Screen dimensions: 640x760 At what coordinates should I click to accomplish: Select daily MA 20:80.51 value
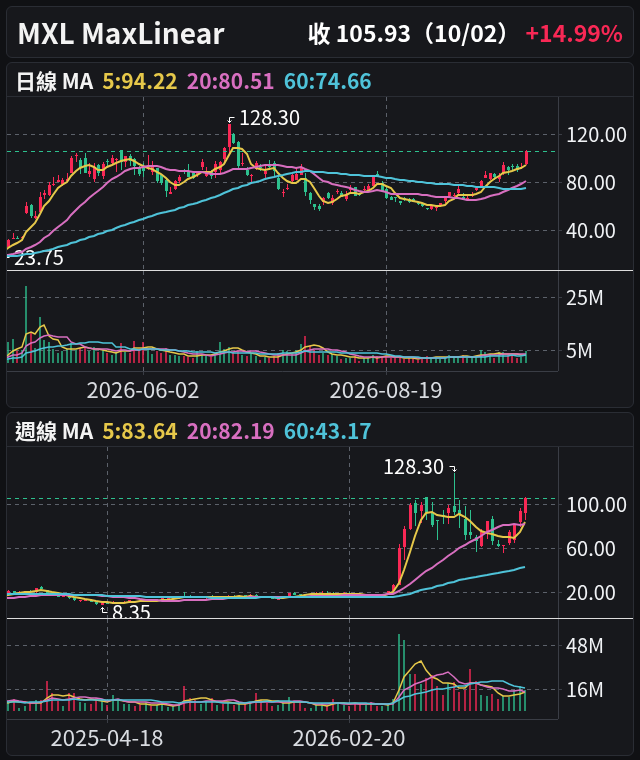230,81
